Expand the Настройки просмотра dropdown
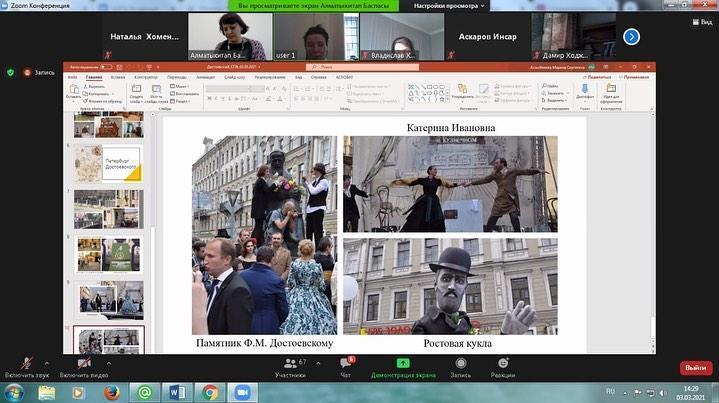 (x=470, y=7)
